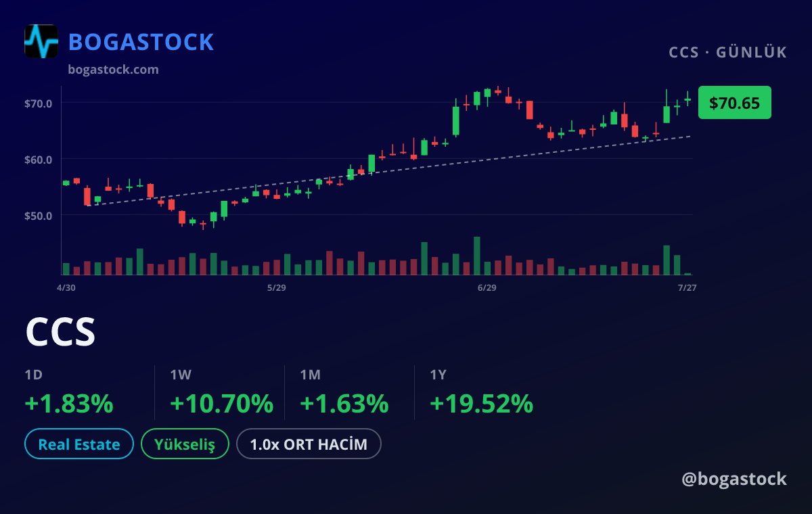Click the BogaStock pulse logo icon
The height and width of the screenshot is (514, 812).
pos(41,41)
